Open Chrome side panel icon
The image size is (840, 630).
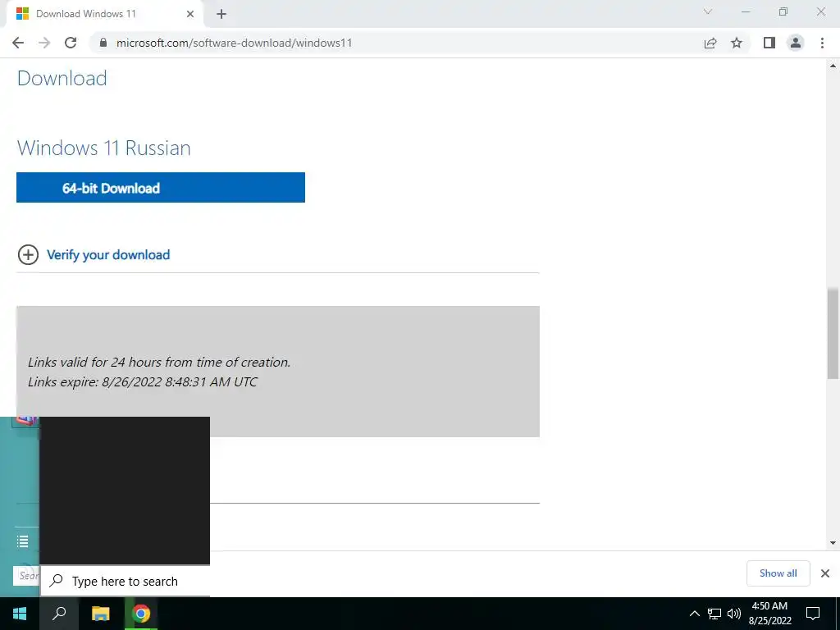pos(769,43)
